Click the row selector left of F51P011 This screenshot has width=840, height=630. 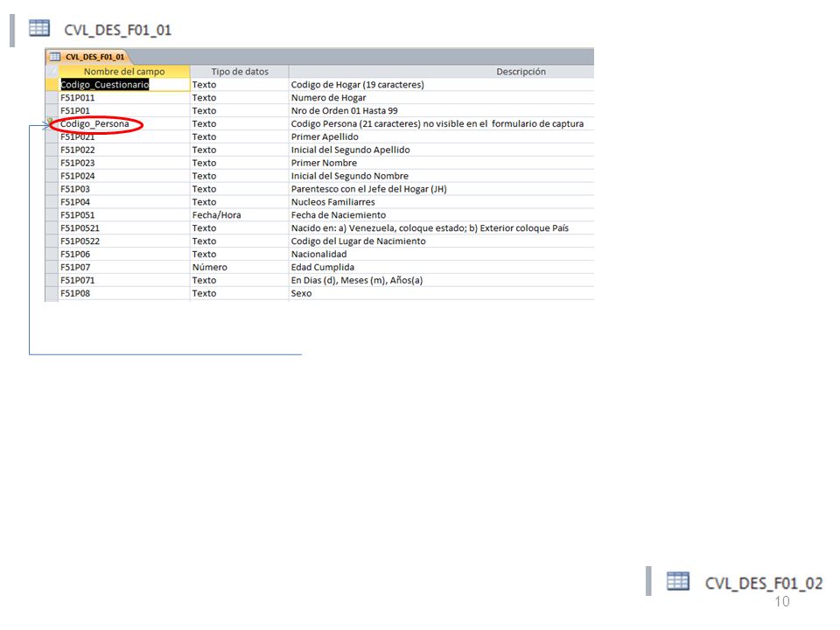pos(52,97)
